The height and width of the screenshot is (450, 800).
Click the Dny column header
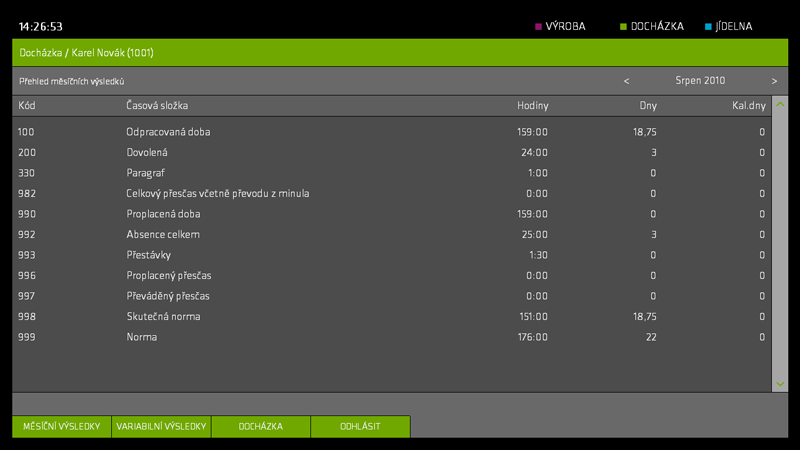[x=648, y=106]
